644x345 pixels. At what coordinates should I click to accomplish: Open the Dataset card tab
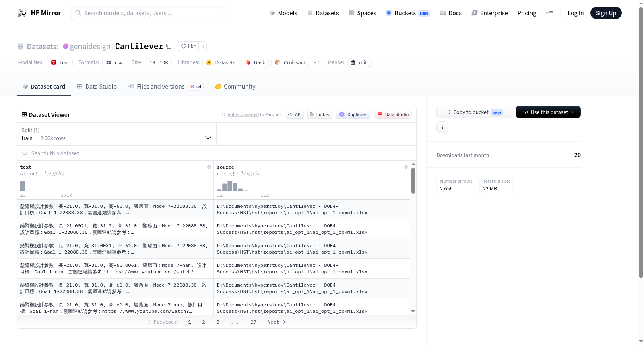pos(44,87)
